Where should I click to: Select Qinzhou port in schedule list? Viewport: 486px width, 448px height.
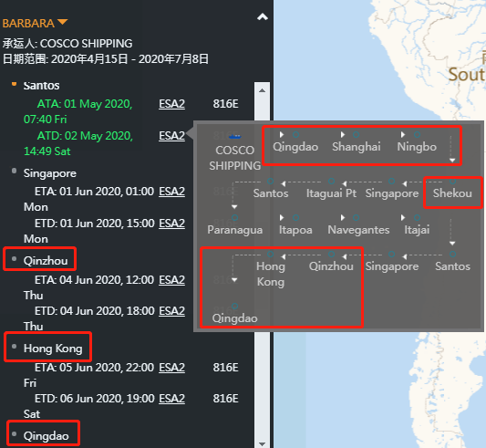46,261
